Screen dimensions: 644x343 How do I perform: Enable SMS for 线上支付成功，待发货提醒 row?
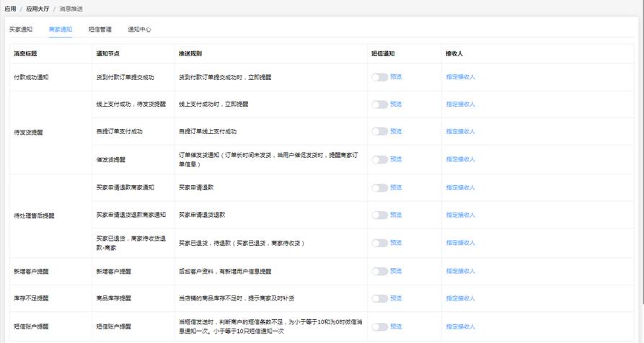[379, 104]
